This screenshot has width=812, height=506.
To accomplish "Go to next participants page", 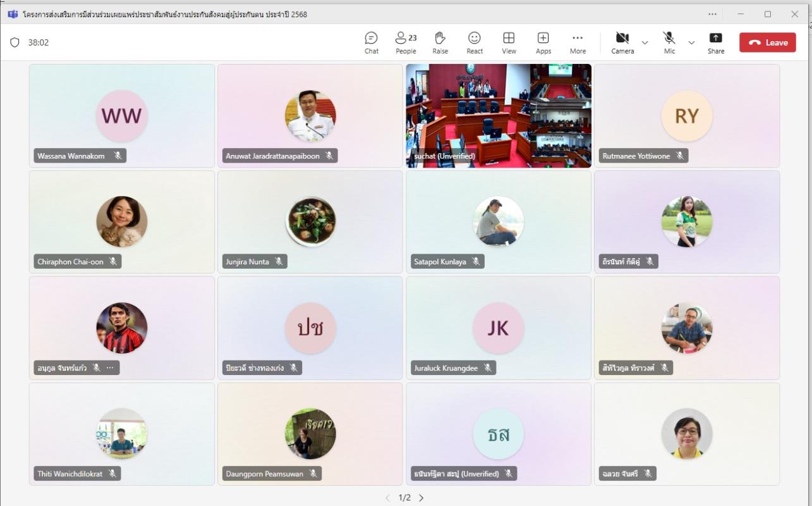I will click(421, 498).
